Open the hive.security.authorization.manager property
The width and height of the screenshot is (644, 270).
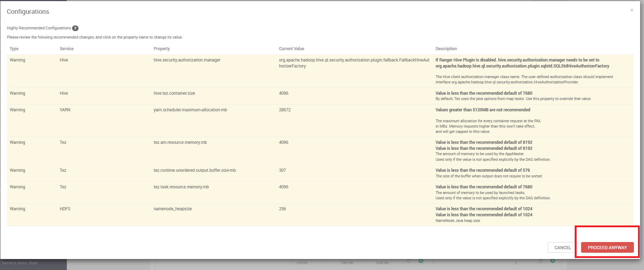(x=187, y=60)
